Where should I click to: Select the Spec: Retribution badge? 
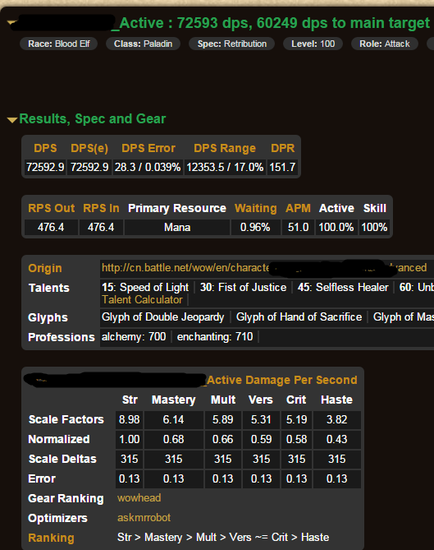pyautogui.click(x=232, y=43)
